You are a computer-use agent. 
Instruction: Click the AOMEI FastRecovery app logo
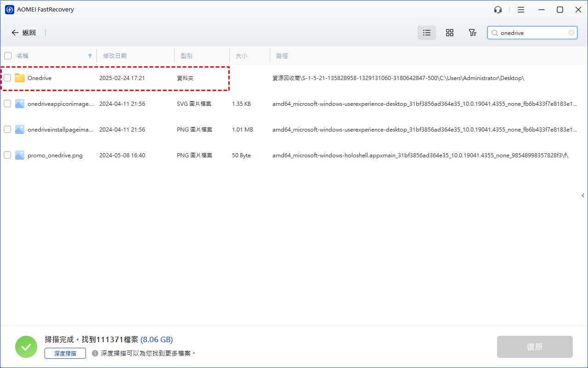click(x=9, y=10)
